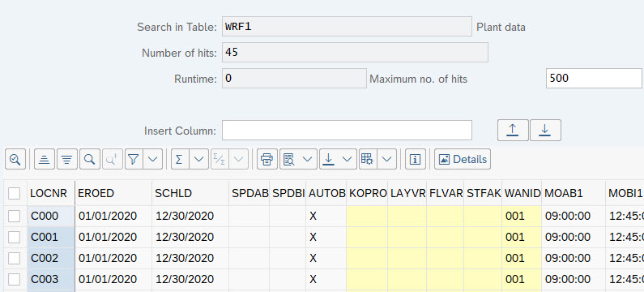Click the MOBI1 column header
Screen dimensions: 644x292
pos(625,193)
